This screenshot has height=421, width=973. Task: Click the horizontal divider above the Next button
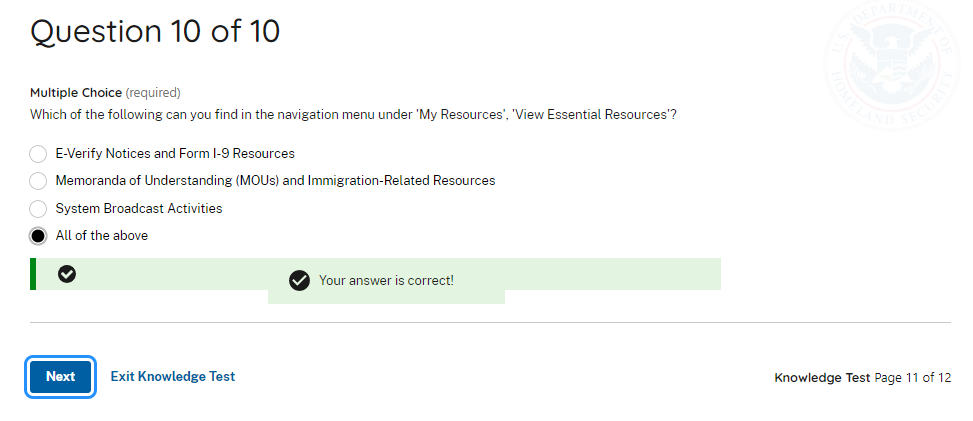490,323
